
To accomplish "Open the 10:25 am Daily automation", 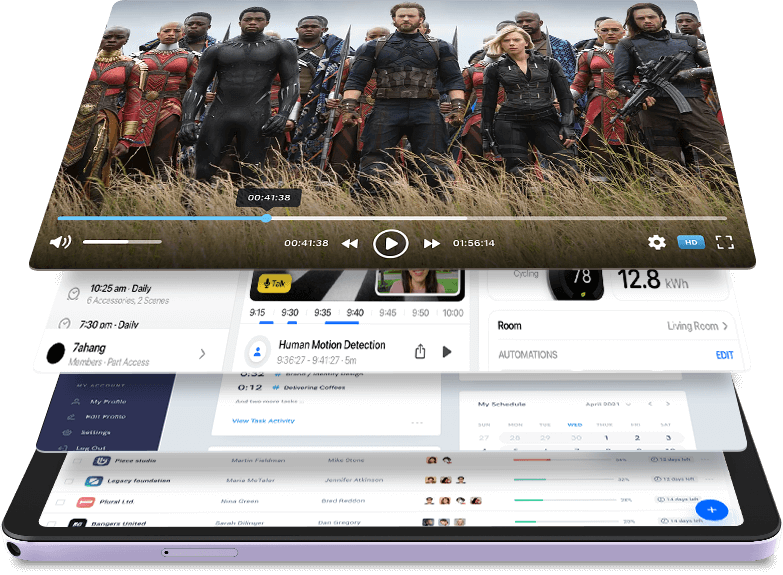I will (128, 294).
